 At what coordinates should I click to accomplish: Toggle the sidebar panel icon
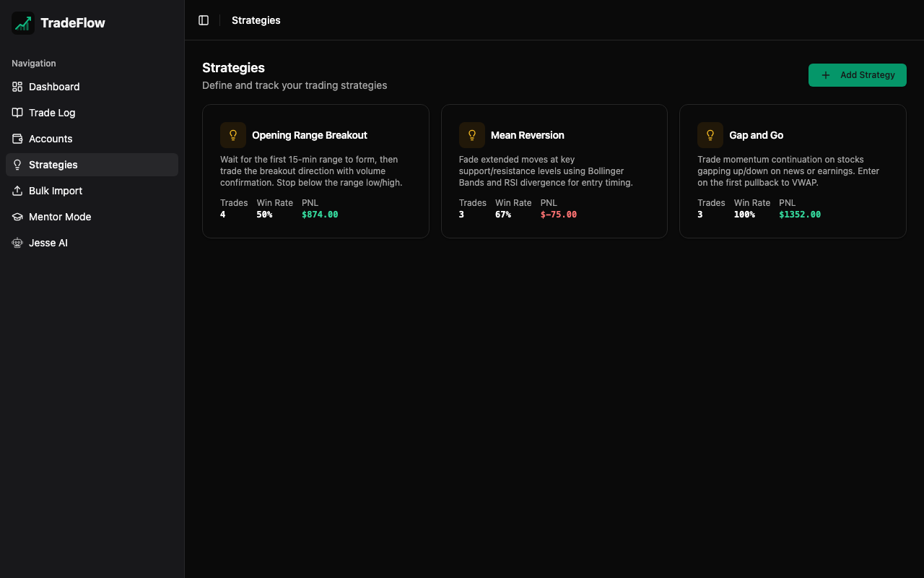tap(204, 20)
